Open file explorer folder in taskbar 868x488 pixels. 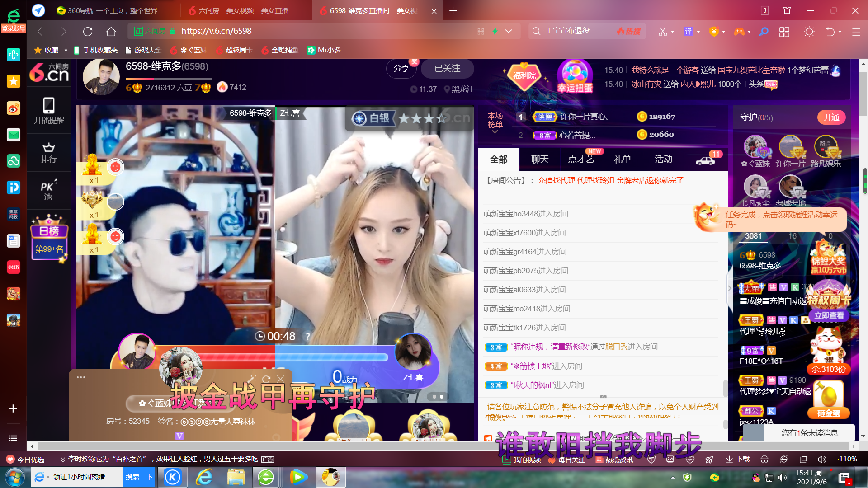236,477
